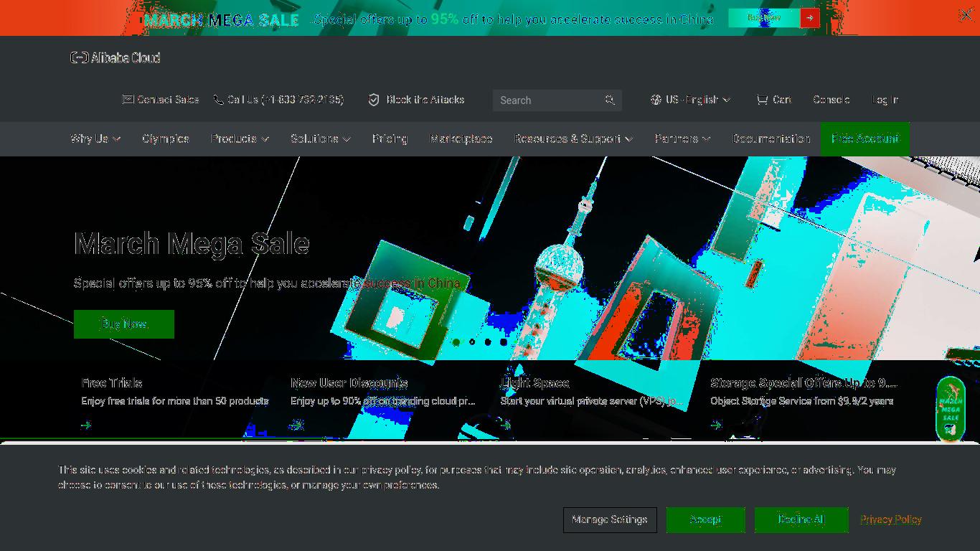The image size is (980, 551).
Task: Click the floating March Mega Sale badge
Action: [951, 408]
